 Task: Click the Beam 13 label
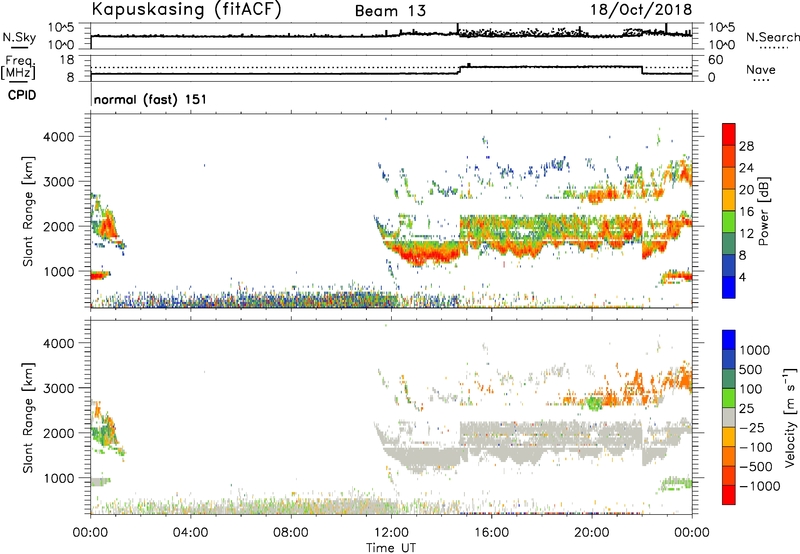(x=390, y=11)
